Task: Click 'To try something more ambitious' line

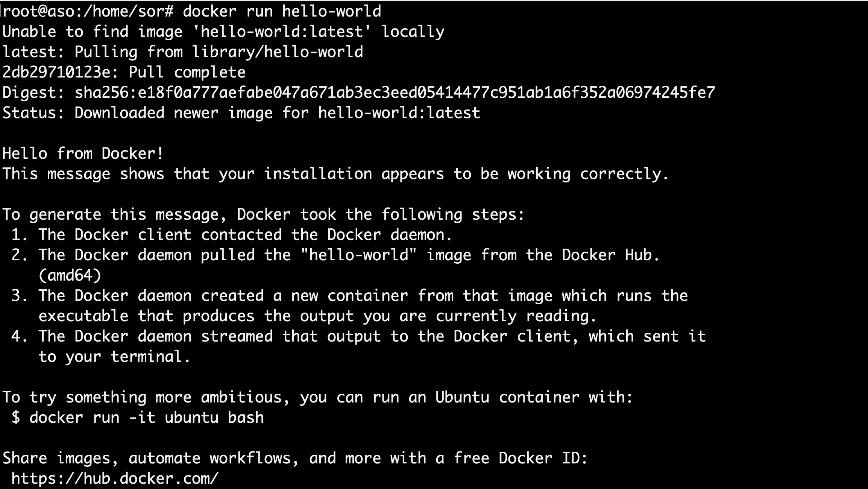Action: click(318, 397)
